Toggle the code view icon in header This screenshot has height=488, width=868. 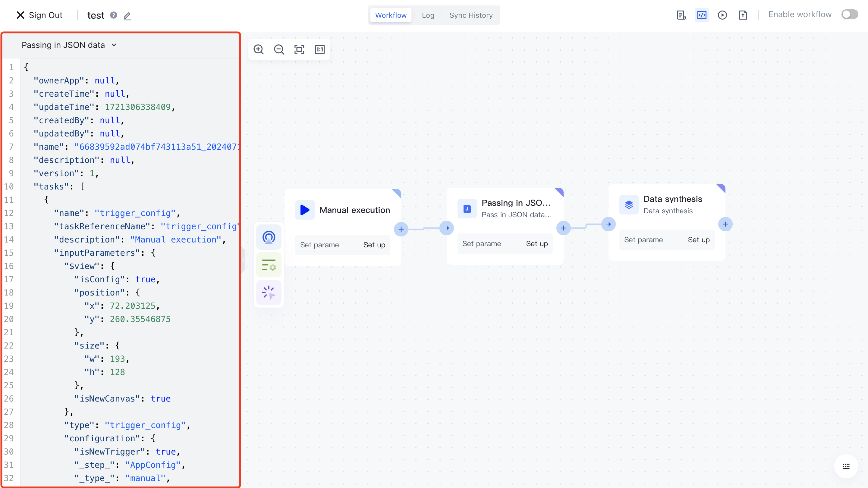coord(702,15)
